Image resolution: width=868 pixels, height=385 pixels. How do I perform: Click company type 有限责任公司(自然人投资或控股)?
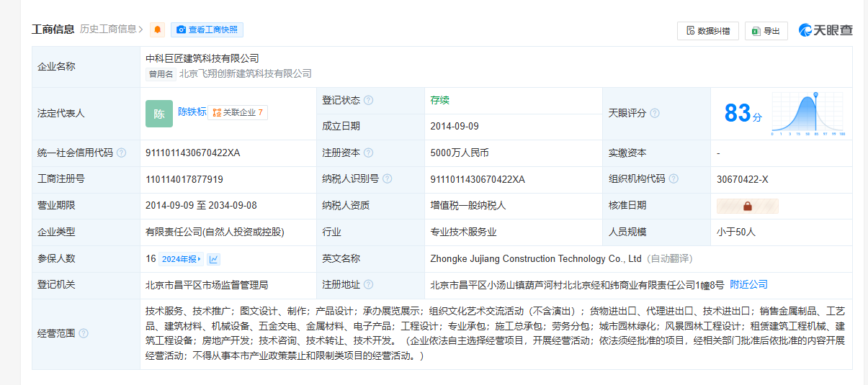[215, 232]
